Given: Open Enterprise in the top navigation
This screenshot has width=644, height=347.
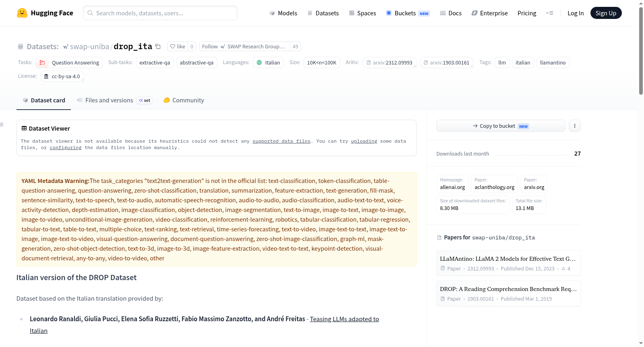Looking at the screenshot, I should click(489, 13).
